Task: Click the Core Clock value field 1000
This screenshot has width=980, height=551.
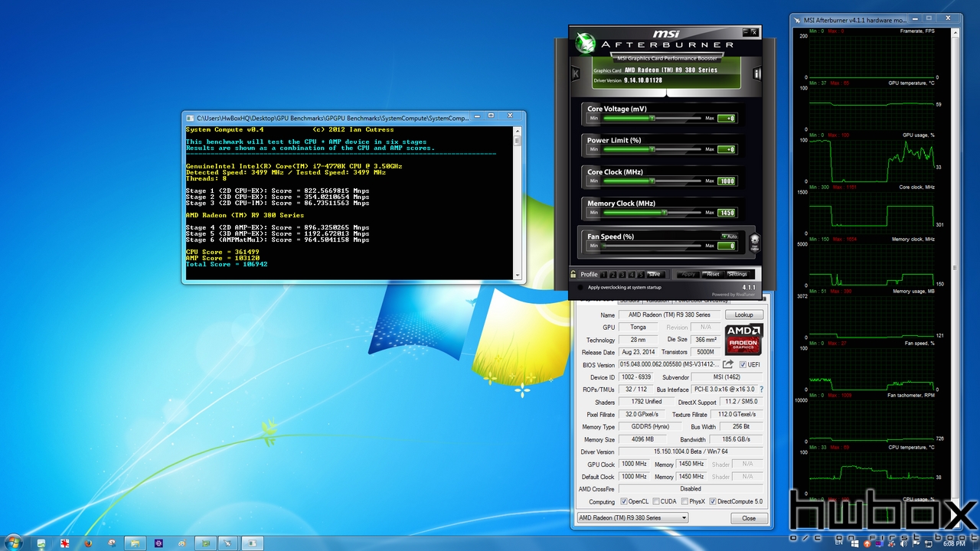Action: (727, 181)
